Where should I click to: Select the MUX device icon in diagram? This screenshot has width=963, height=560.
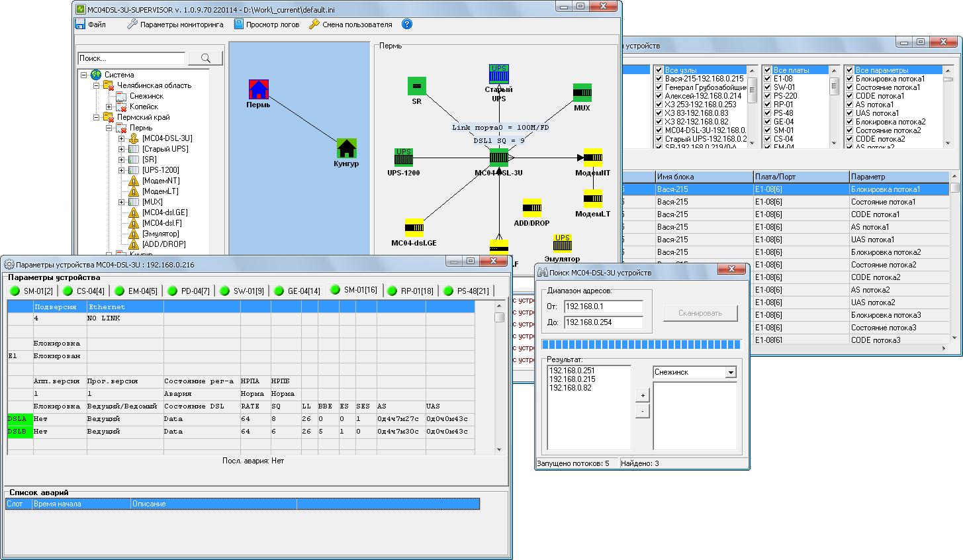(x=582, y=93)
